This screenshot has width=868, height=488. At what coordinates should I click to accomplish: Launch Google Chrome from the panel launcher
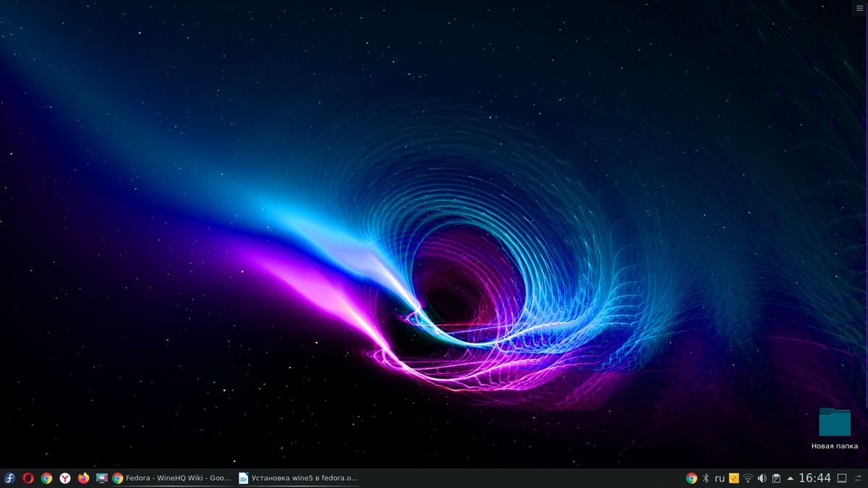pos(46,478)
